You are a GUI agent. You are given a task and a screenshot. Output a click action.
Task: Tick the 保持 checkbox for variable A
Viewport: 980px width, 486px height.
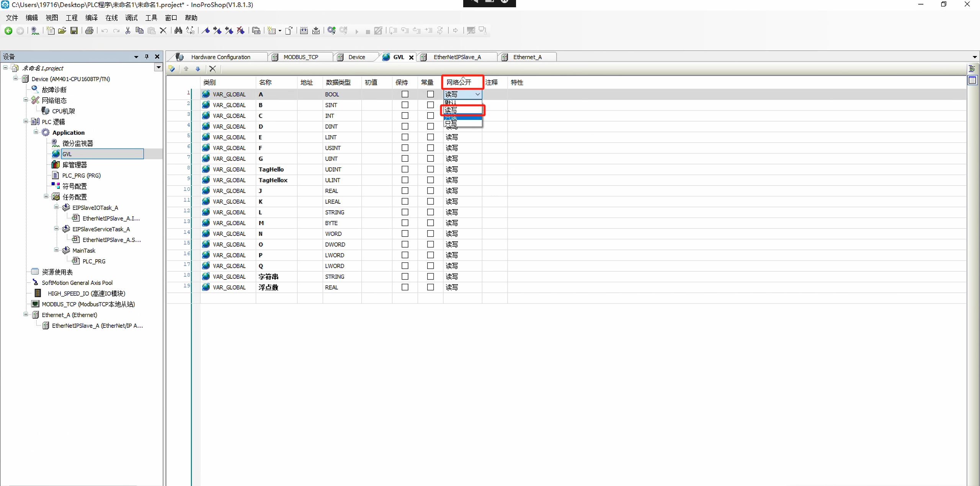pos(405,94)
